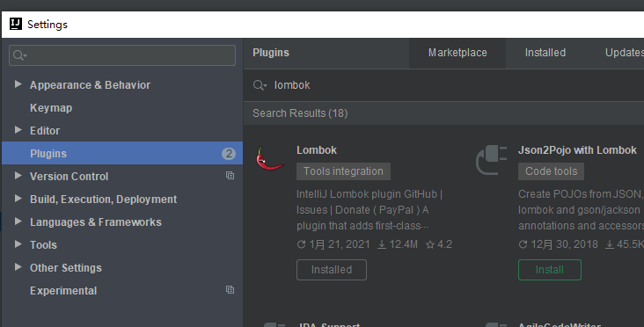Viewport: 644px width, 327px height.
Task: Click the copy icon beside Version Control
Action: (x=230, y=176)
